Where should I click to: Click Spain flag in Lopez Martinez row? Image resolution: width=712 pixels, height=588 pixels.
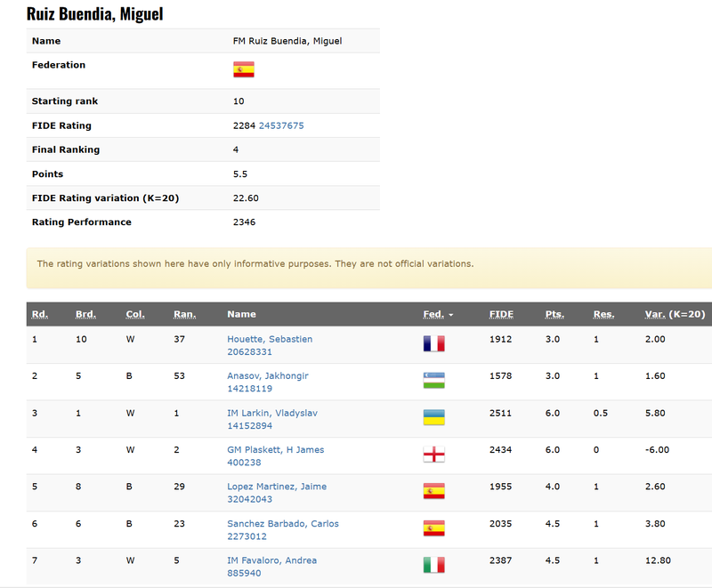click(433, 491)
